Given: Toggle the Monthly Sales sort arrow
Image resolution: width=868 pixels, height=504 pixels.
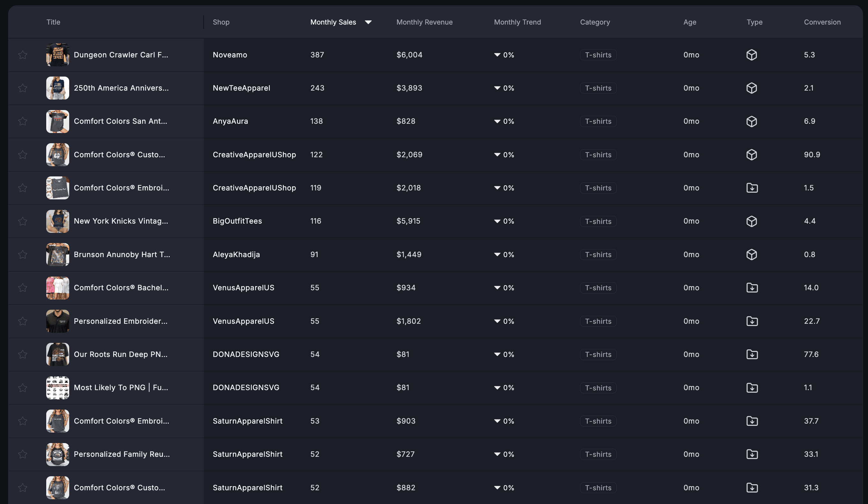Looking at the screenshot, I should pos(368,22).
